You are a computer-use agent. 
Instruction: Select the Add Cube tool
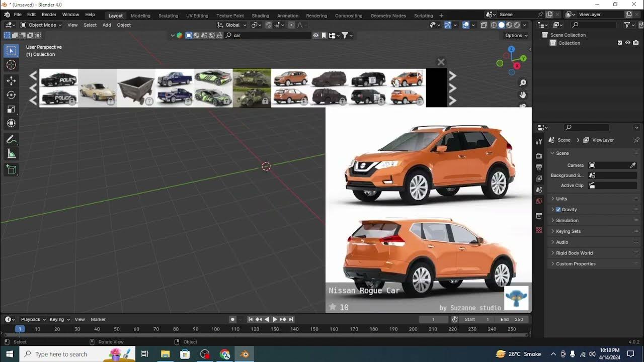(x=11, y=170)
